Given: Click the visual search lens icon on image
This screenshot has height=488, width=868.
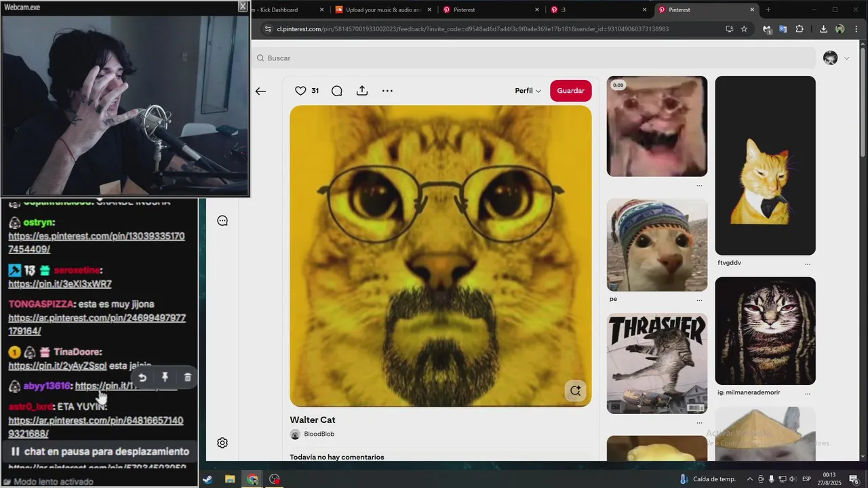Looking at the screenshot, I should 575,390.
